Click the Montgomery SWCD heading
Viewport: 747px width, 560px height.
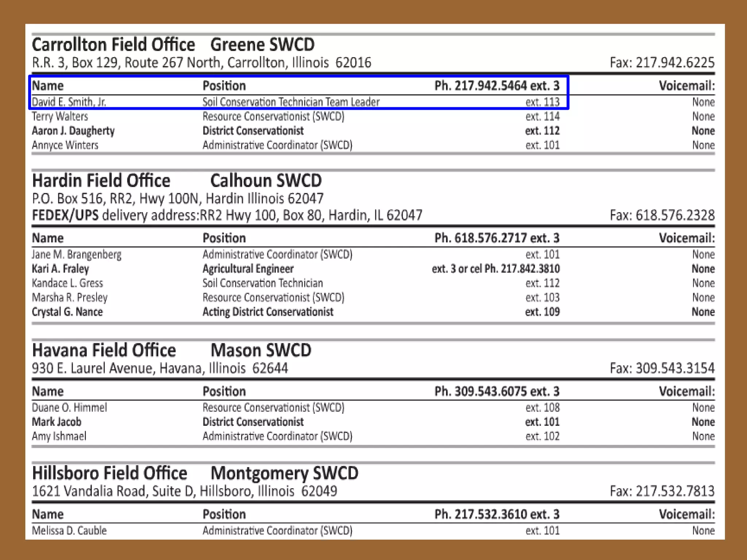[284, 473]
